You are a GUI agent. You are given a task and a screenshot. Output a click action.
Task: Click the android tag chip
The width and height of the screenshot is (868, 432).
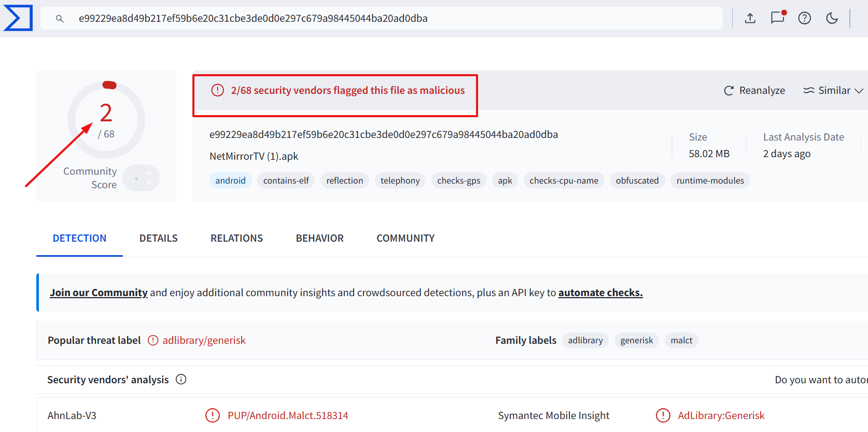pyautogui.click(x=230, y=180)
